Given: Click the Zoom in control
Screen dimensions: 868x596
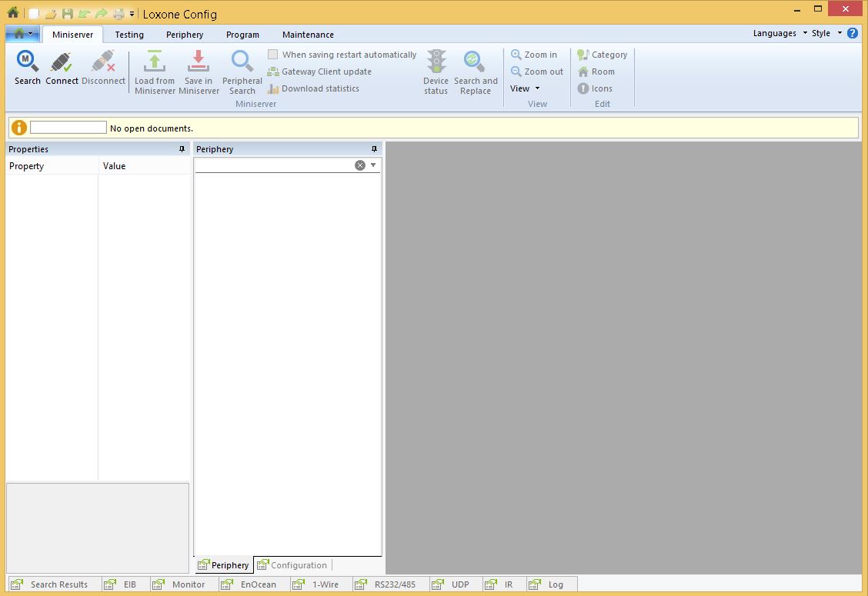Looking at the screenshot, I should [x=534, y=54].
